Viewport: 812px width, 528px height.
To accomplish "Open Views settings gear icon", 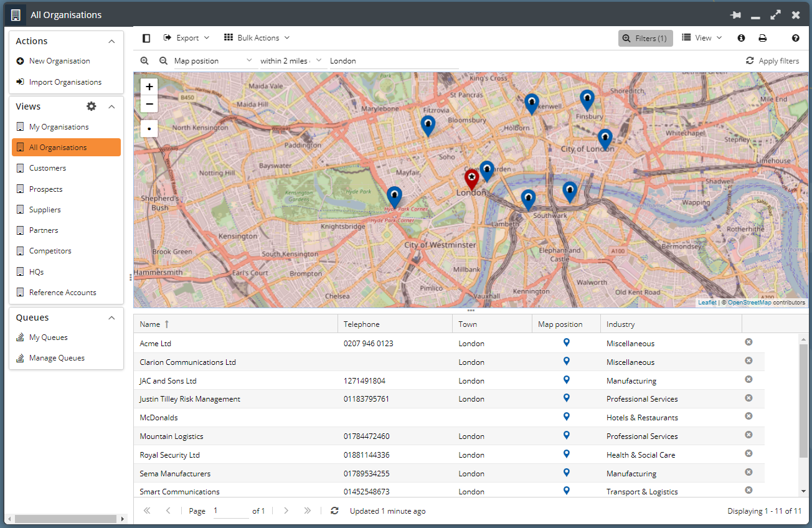I will tap(92, 106).
